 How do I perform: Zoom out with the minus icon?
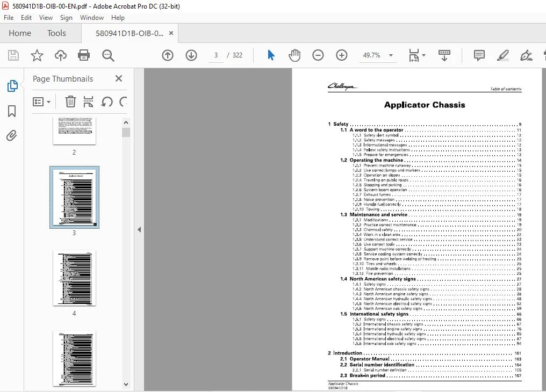tap(318, 55)
